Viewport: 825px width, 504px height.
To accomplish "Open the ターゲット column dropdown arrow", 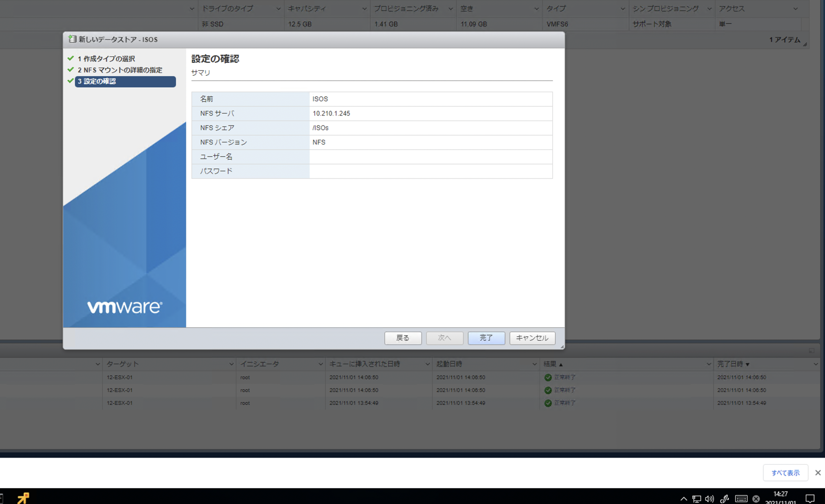I will point(231,364).
